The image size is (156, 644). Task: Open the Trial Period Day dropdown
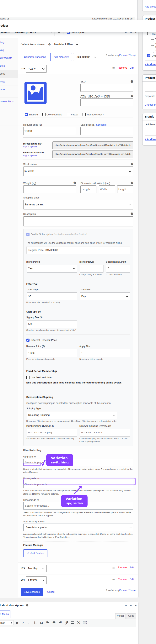pos(105,296)
